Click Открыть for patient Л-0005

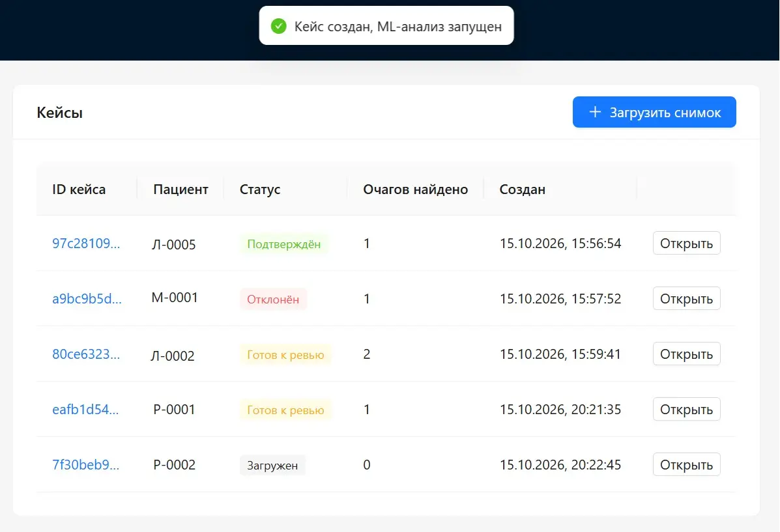click(686, 243)
